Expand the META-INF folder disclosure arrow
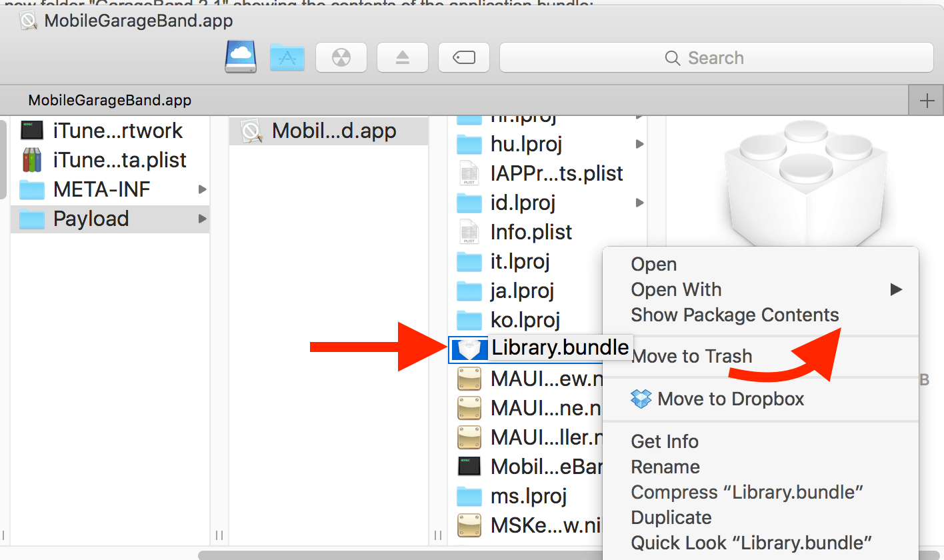 point(203,189)
